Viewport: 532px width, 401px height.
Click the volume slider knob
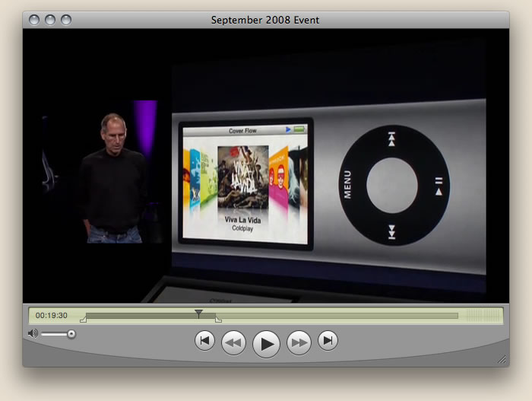tap(71, 334)
